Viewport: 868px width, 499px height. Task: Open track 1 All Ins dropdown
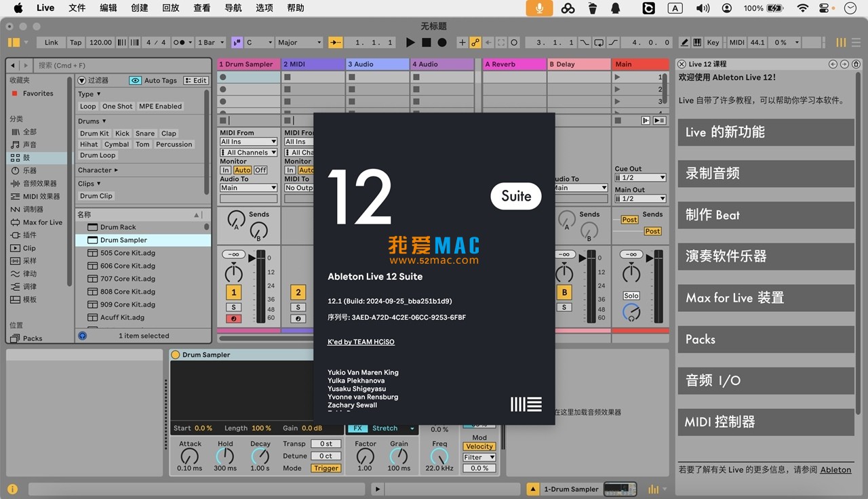(x=248, y=142)
